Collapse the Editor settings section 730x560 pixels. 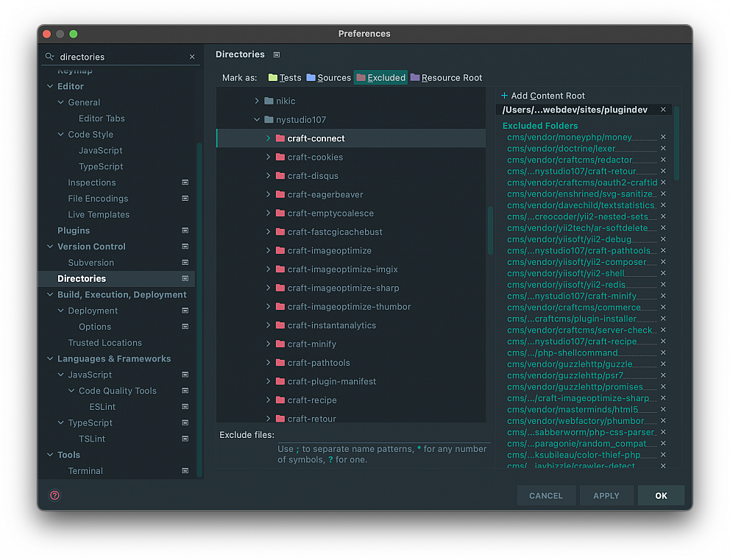click(50, 86)
